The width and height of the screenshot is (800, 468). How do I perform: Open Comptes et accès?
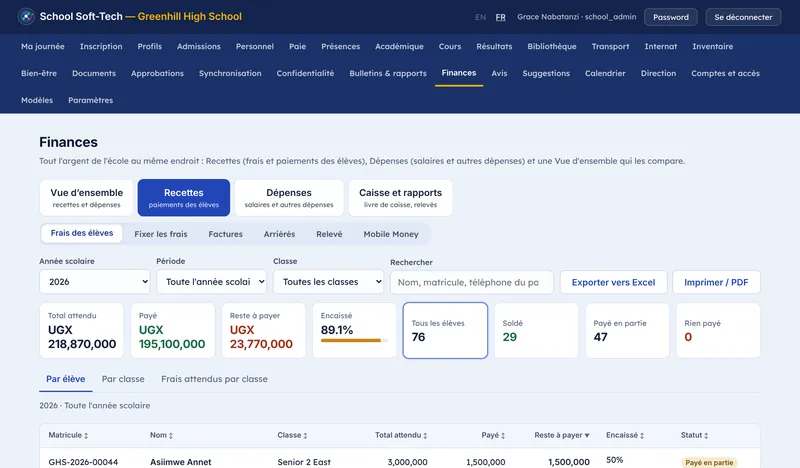point(725,73)
